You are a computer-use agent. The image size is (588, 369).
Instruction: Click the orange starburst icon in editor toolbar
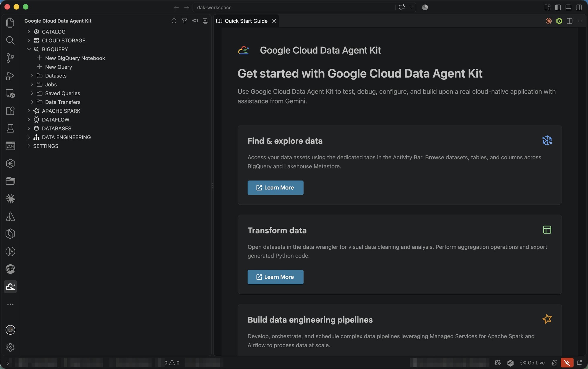pos(549,21)
